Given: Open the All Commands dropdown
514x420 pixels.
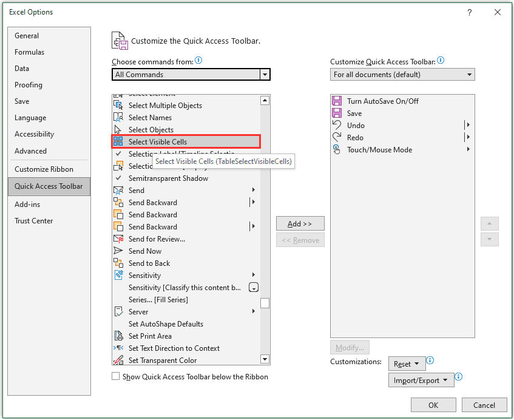Looking at the screenshot, I should click(265, 74).
